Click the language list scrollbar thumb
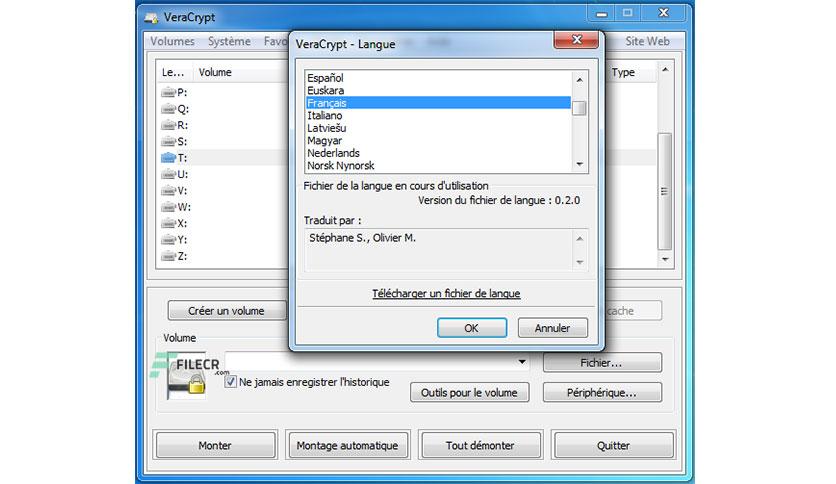The image size is (836, 484). coord(580,108)
